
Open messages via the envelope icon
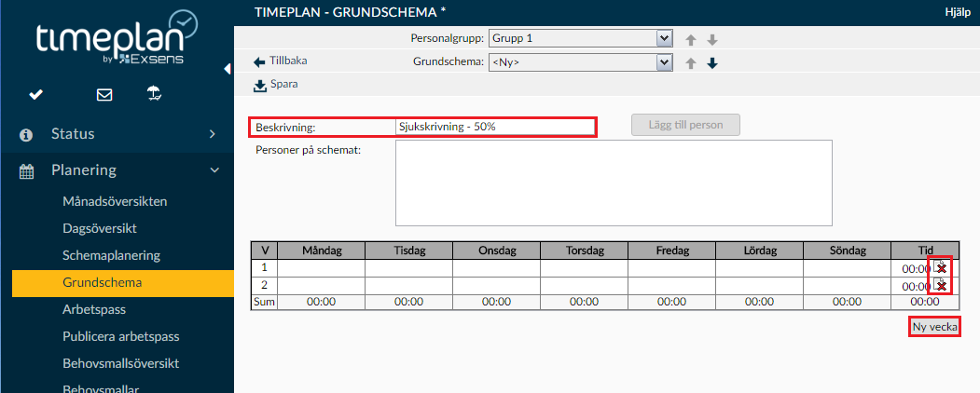point(104,95)
